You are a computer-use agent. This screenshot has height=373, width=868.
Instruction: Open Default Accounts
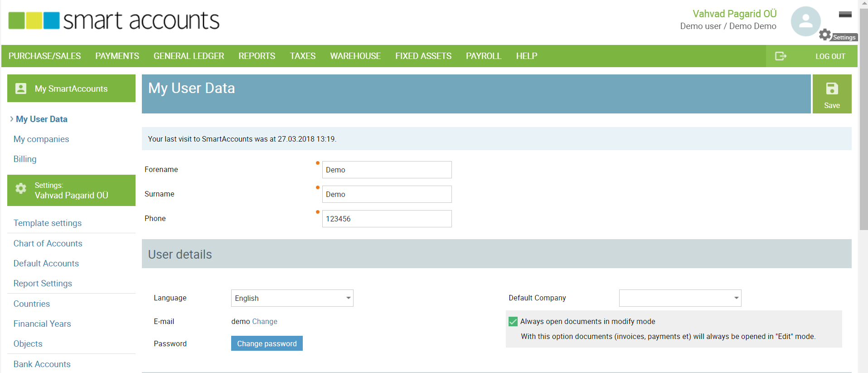(46, 263)
